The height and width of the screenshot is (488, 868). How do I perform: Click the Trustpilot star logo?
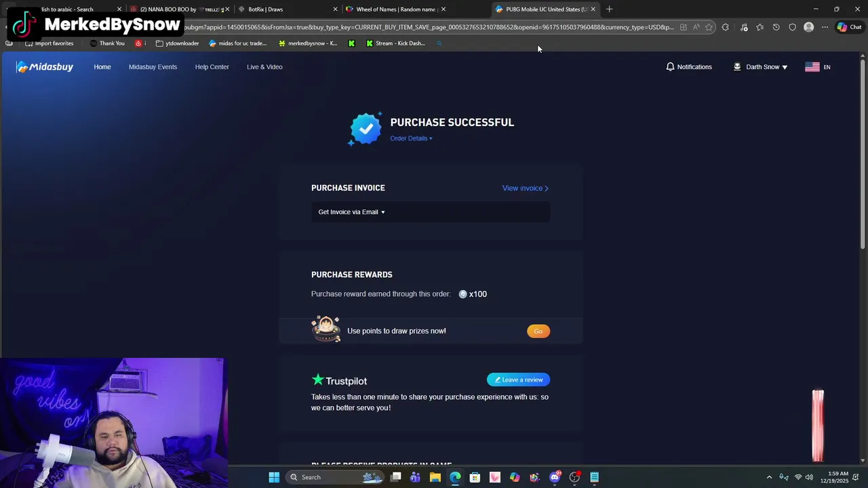(317, 380)
